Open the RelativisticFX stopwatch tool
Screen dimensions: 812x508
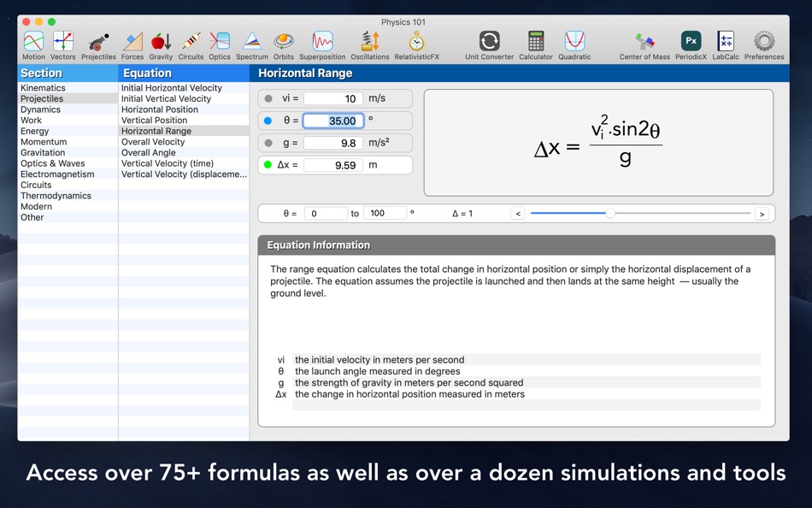point(417,45)
